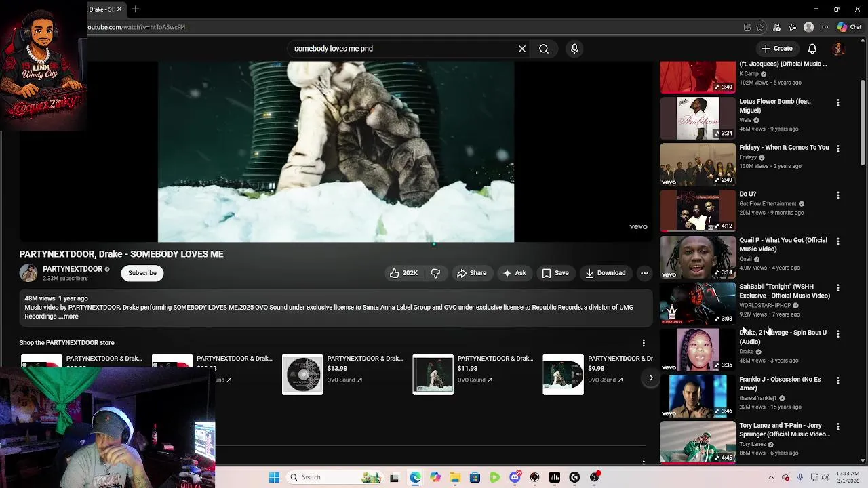The width and height of the screenshot is (868, 488).
Task: Save the video to a playlist
Action: pyautogui.click(x=555, y=273)
